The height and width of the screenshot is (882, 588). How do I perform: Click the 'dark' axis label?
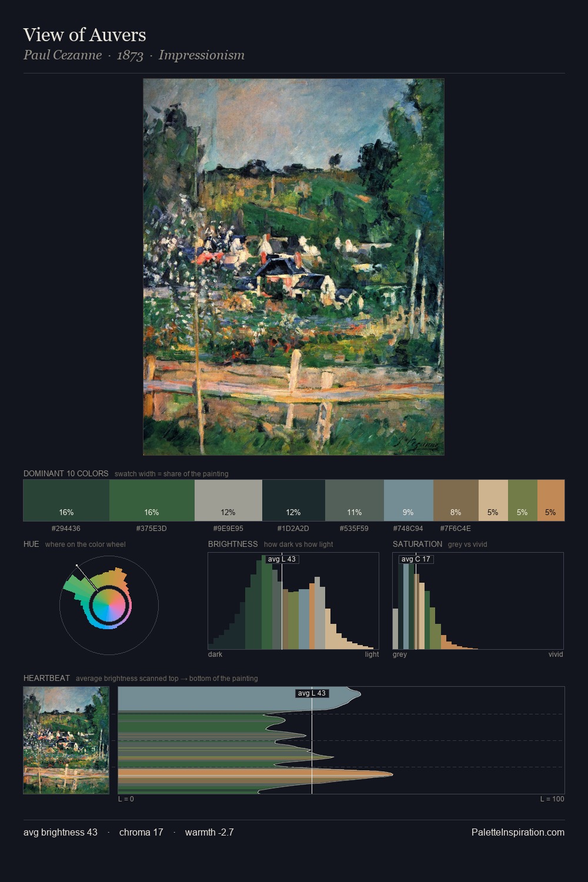tap(215, 654)
